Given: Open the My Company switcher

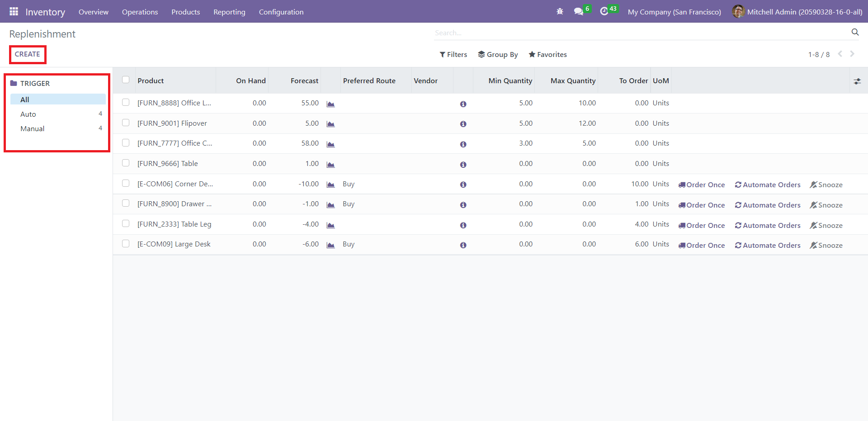Looking at the screenshot, I should (674, 12).
